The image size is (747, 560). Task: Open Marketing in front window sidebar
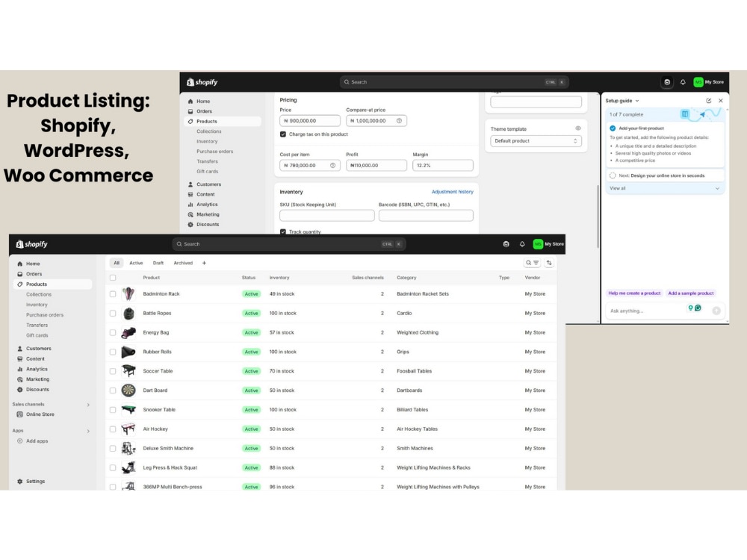tap(37, 379)
